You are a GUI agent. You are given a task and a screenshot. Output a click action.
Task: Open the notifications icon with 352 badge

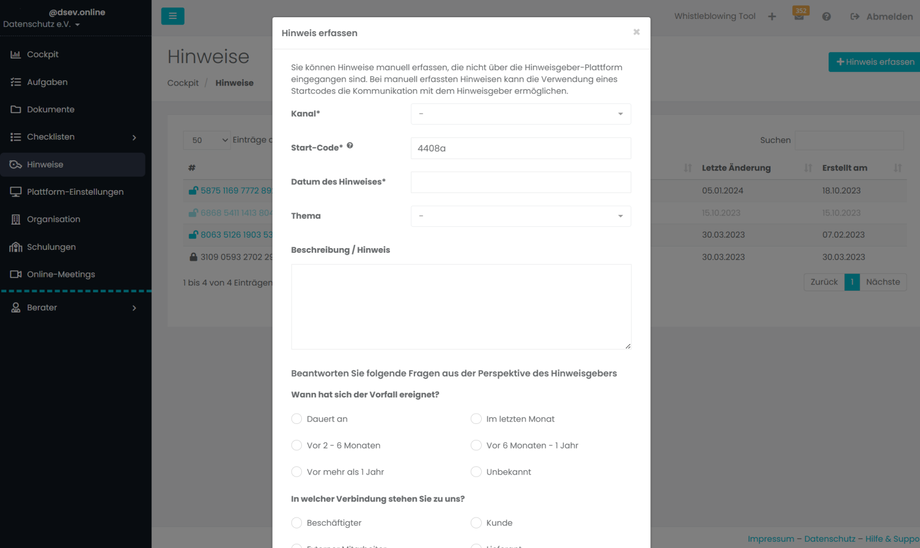pyautogui.click(x=799, y=16)
